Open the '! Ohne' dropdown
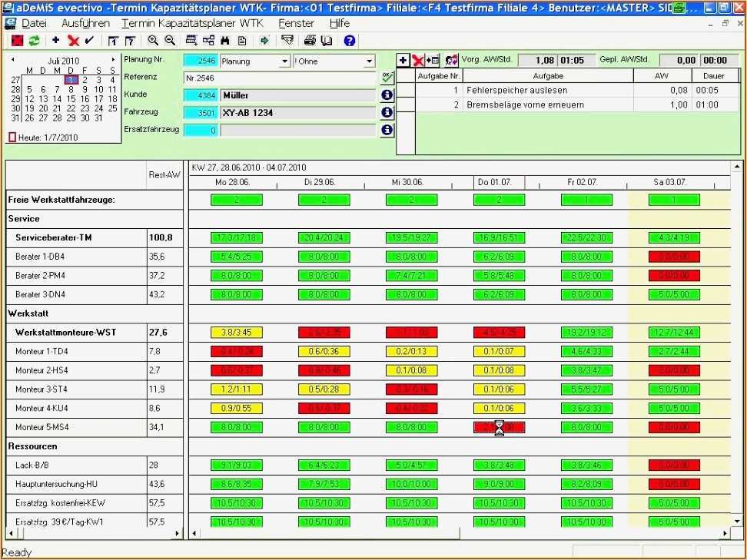The image size is (747, 560). [369, 61]
